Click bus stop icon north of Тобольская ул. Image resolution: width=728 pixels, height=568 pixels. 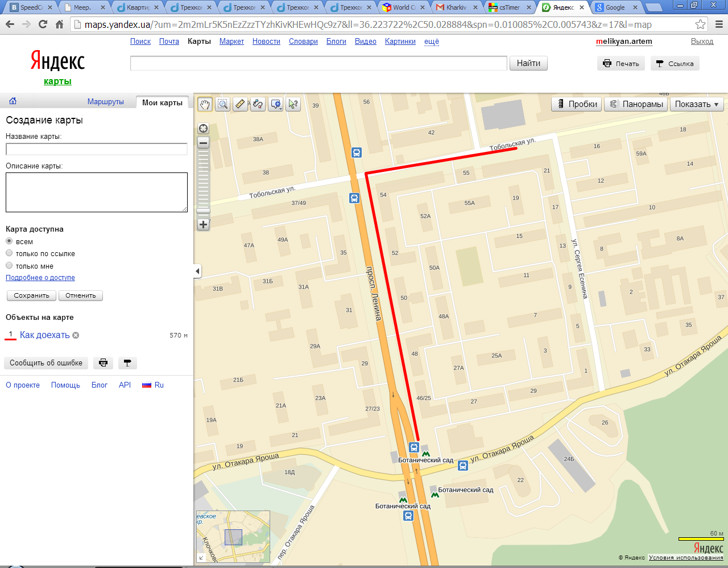356,153
